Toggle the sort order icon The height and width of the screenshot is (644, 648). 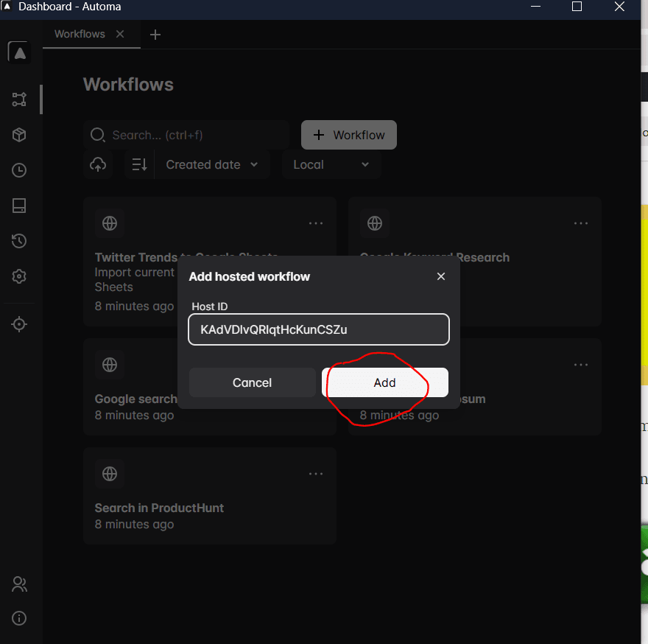pos(139,164)
